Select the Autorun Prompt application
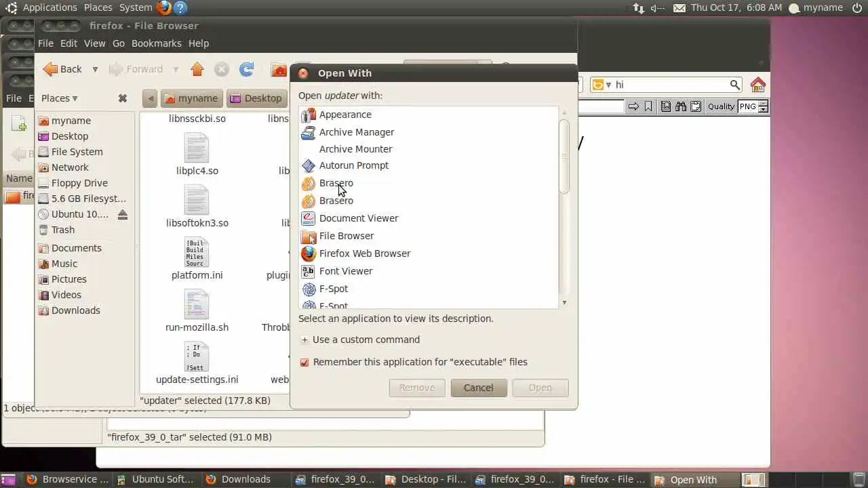868x488 pixels. (x=429, y=165)
